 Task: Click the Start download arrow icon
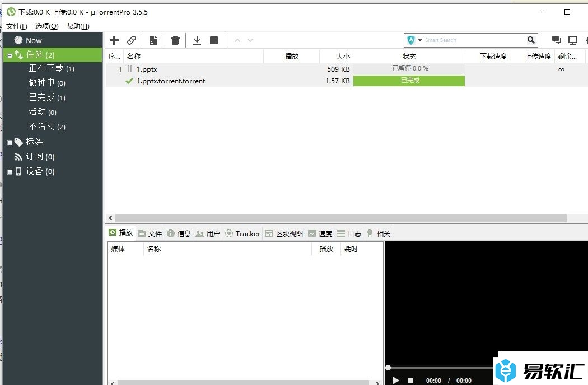197,40
